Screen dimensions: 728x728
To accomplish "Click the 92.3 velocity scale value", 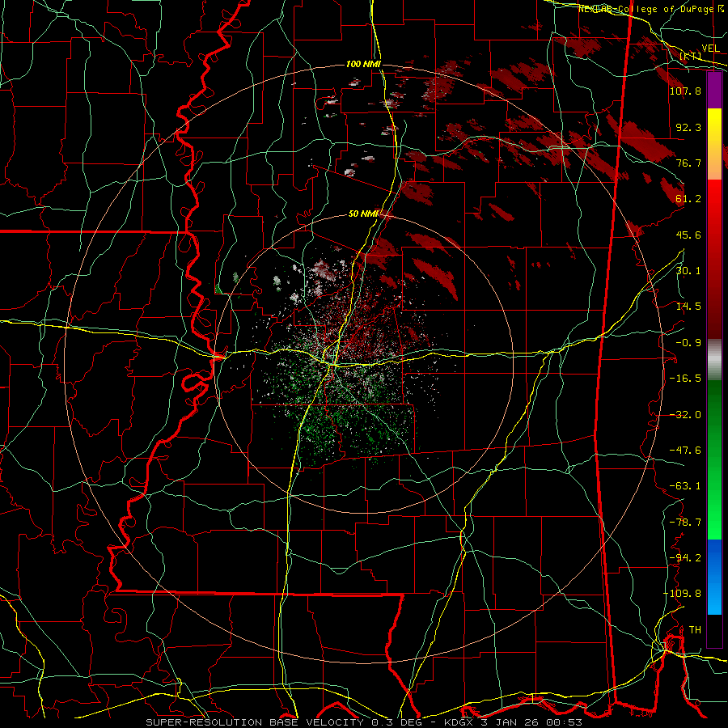I will [688, 127].
